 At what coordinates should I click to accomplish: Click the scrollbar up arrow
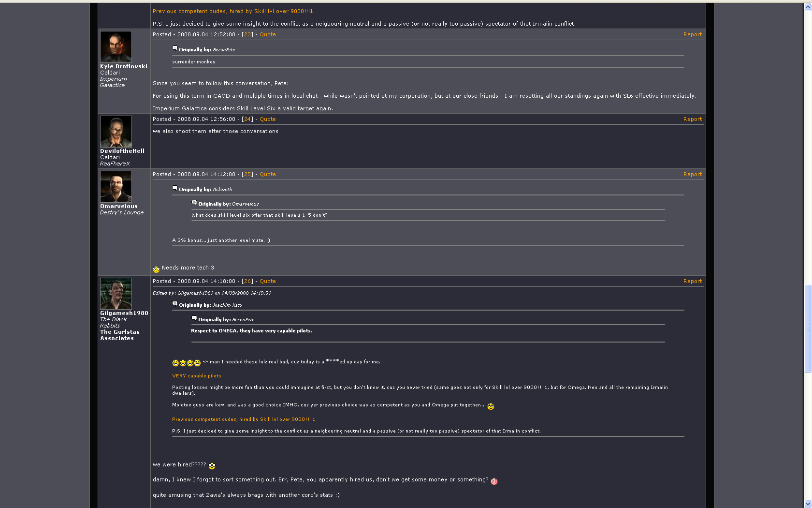[808, 8]
